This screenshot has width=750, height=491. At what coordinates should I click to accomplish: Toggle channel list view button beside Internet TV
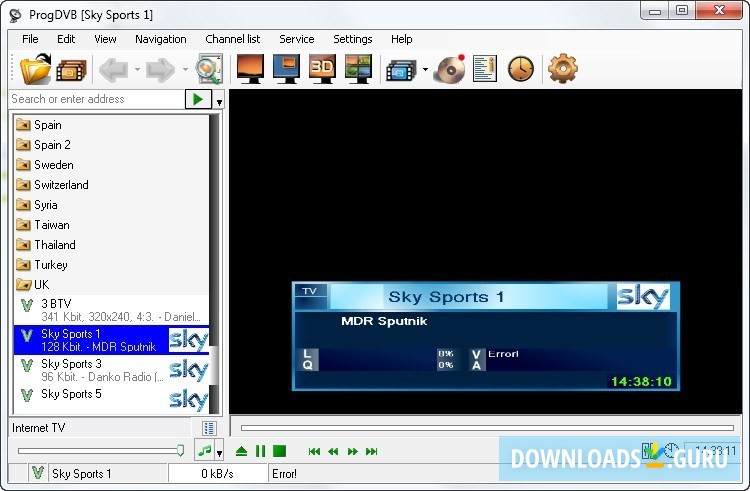click(x=210, y=428)
